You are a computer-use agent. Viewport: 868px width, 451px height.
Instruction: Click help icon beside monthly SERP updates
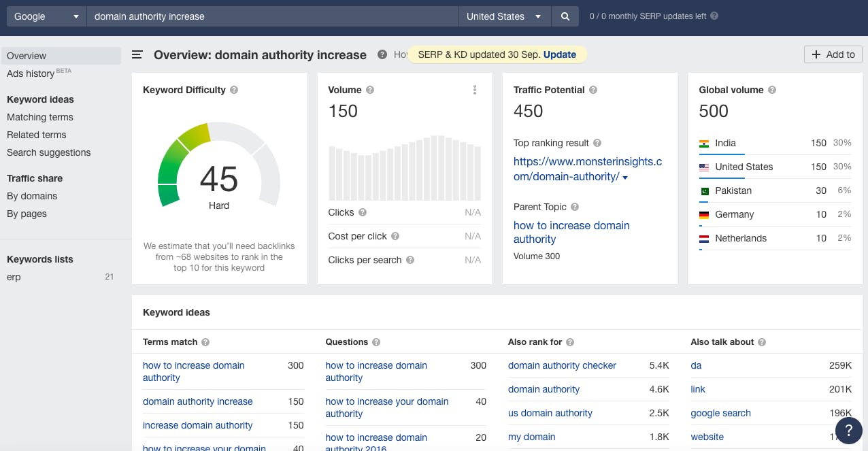point(714,16)
